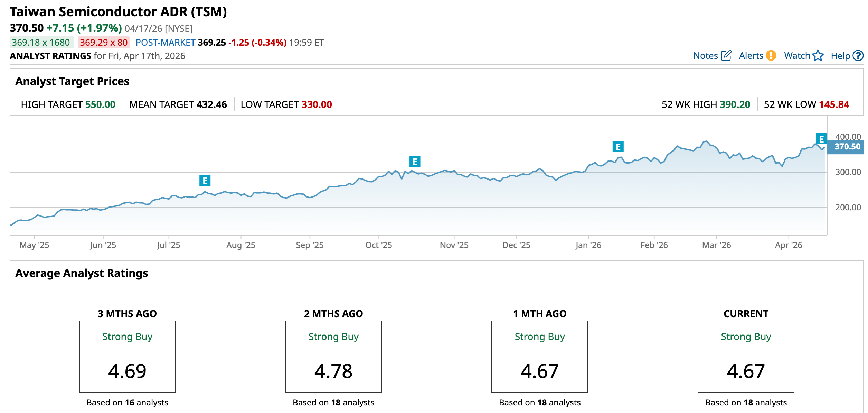Select the 3 MTHS AGO rating box
Image resolution: width=868 pixels, height=413 pixels.
pos(128,356)
